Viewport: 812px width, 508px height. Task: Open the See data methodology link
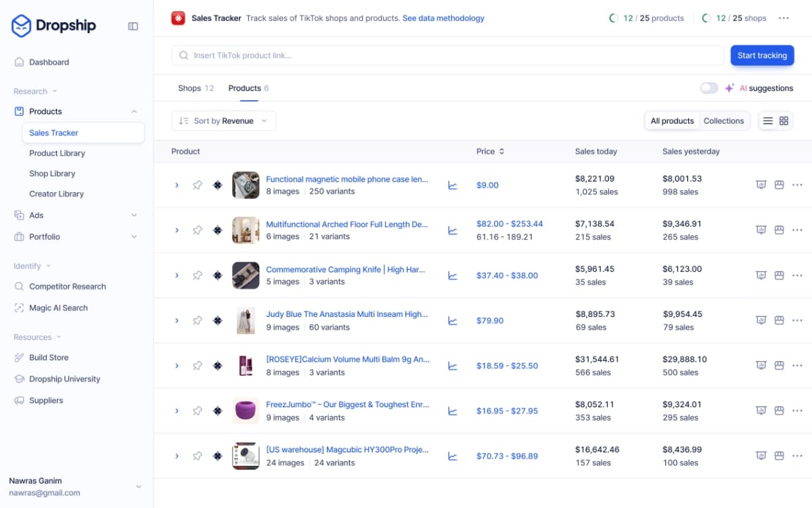[x=443, y=18]
